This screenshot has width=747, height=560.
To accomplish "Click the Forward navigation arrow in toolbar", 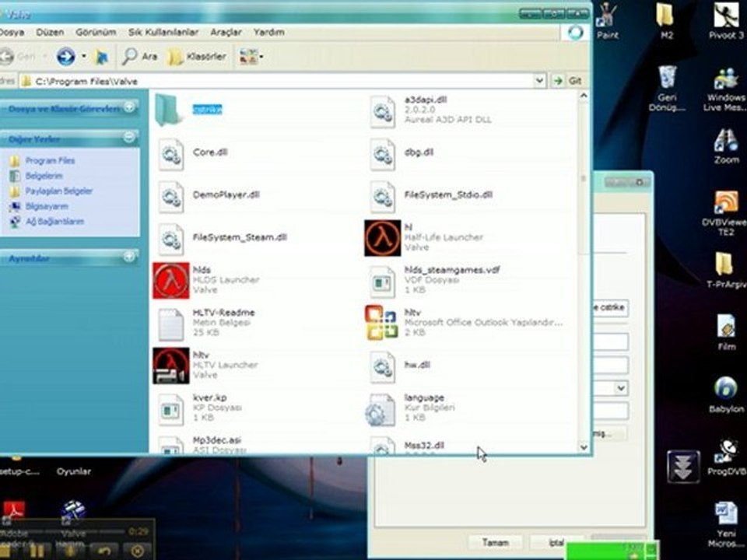I will pos(65,57).
